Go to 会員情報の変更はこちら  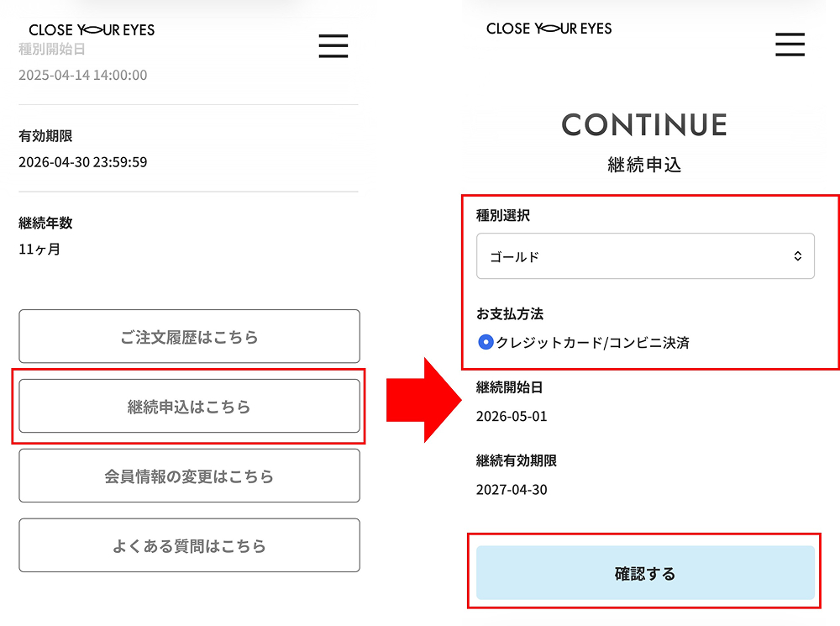189,476
